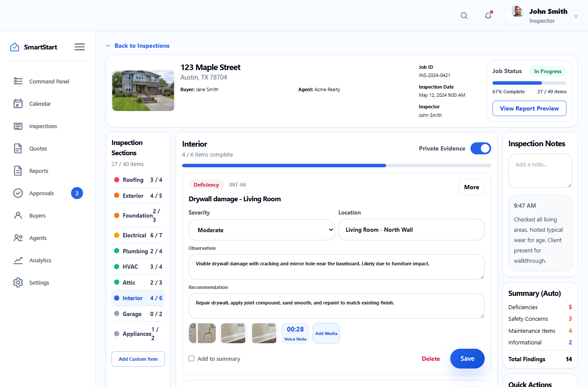Delete the drywall damage item
Screen dimensions: 588x387
pyautogui.click(x=431, y=359)
